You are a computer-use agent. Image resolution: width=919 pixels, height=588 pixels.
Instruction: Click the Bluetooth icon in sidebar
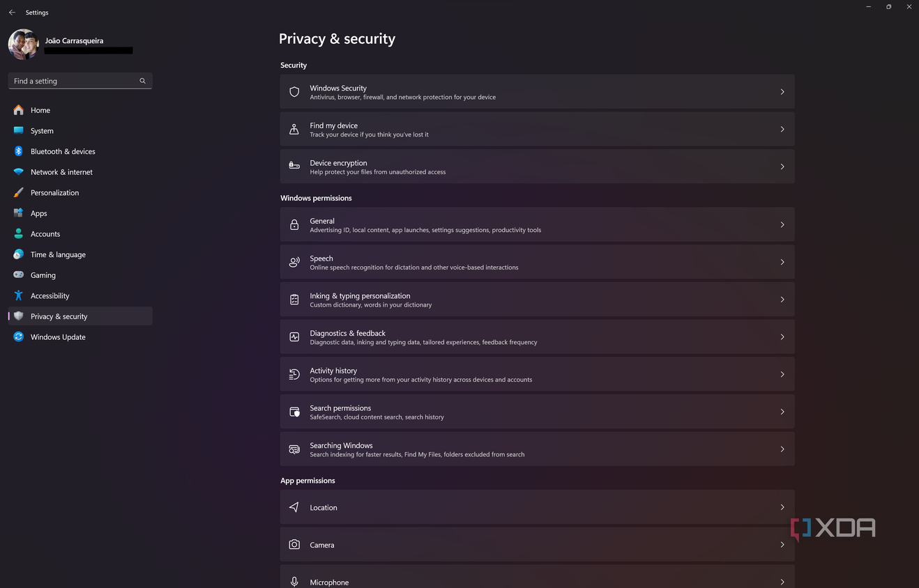click(19, 151)
